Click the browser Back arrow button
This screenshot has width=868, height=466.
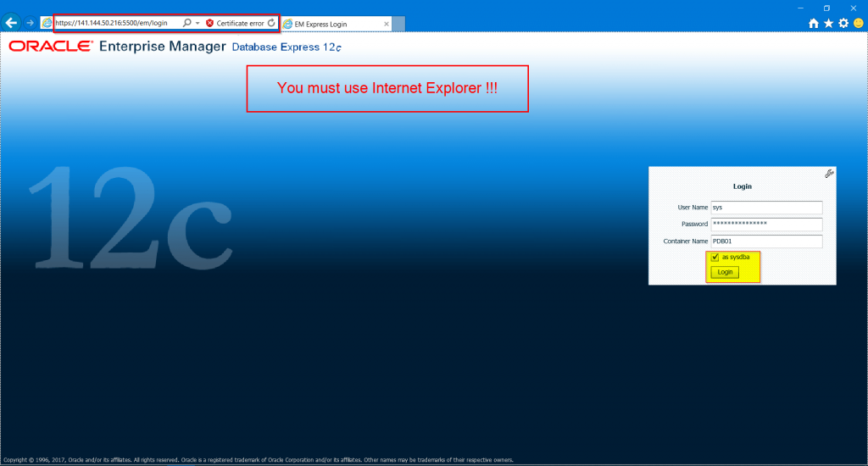(x=12, y=23)
